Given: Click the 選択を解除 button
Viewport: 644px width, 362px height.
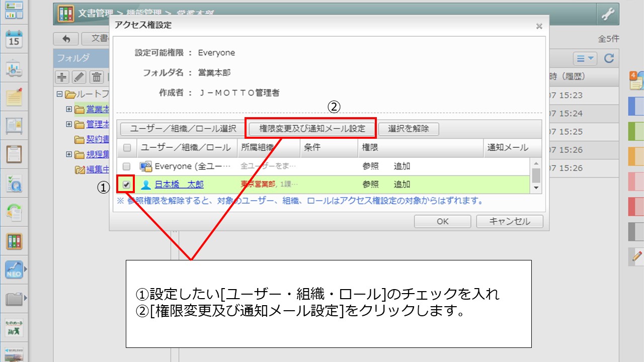Looking at the screenshot, I should pyautogui.click(x=409, y=129).
